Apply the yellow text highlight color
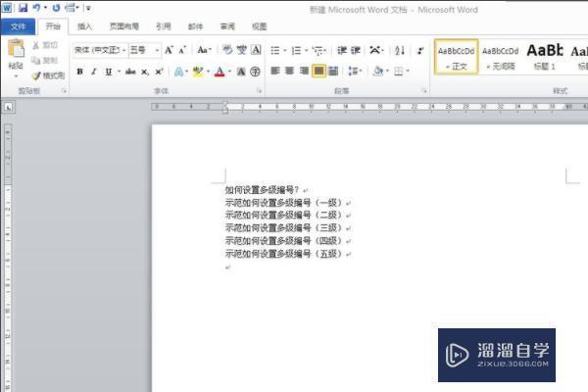Screen dimensions: 588x392 point(198,72)
